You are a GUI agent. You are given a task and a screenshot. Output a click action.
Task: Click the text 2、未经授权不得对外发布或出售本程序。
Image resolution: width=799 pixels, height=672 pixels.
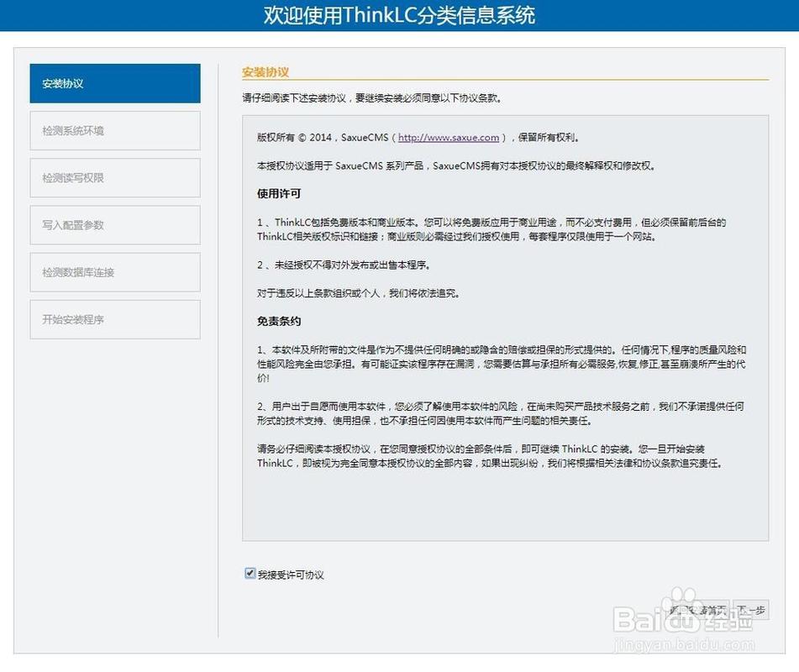344,265
